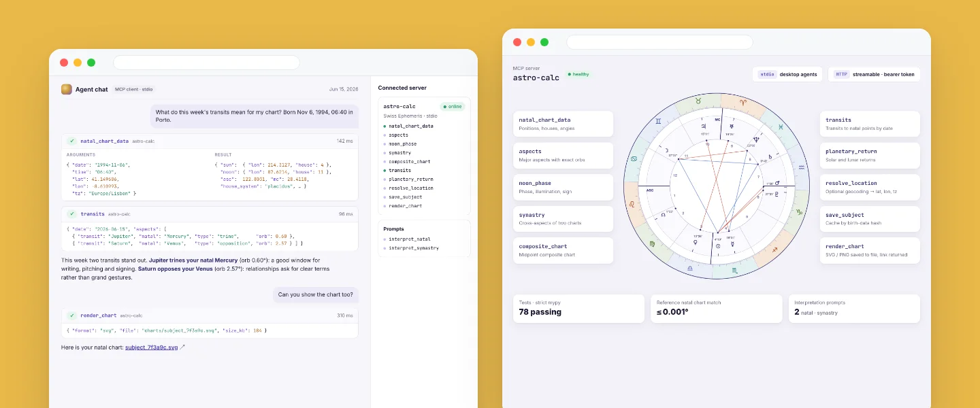Screen dimensions: 980x408
Task: Click the address bar of the Agent chat window
Action: coord(206,63)
